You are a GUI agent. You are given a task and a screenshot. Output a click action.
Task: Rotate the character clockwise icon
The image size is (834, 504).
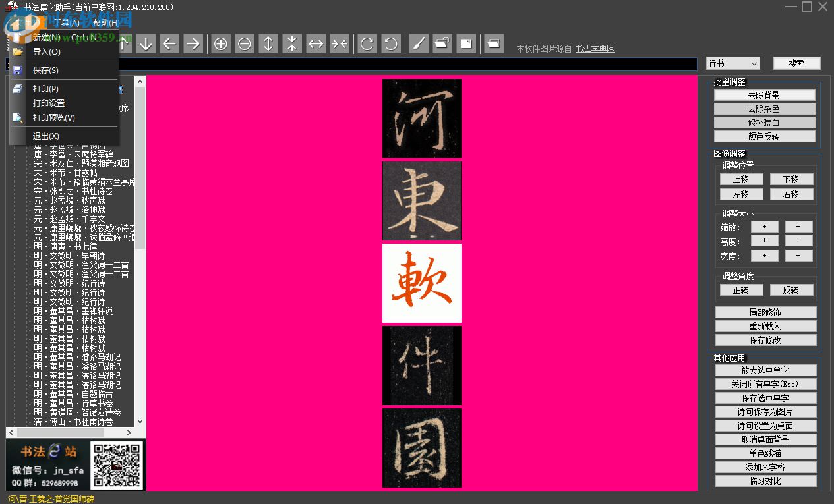[x=367, y=43]
